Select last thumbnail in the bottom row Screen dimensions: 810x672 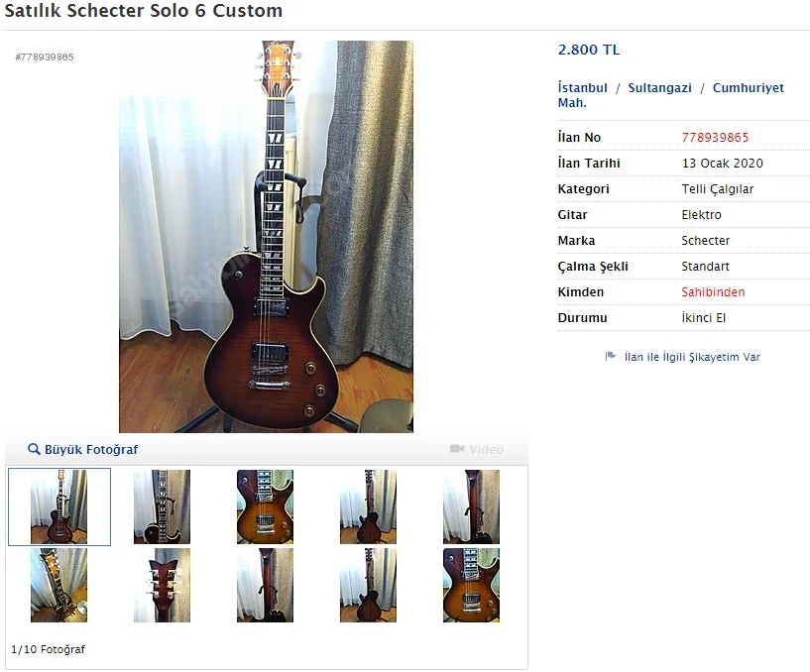pos(471,585)
